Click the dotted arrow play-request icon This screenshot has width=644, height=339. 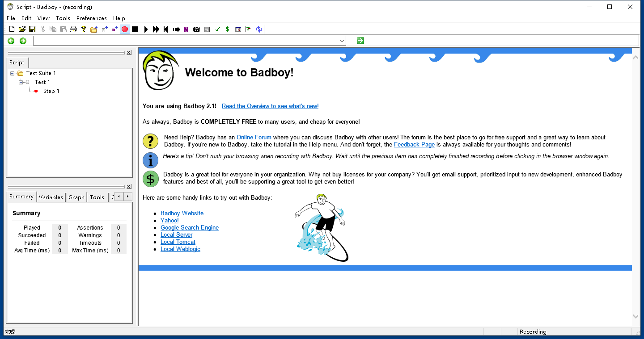176,29
